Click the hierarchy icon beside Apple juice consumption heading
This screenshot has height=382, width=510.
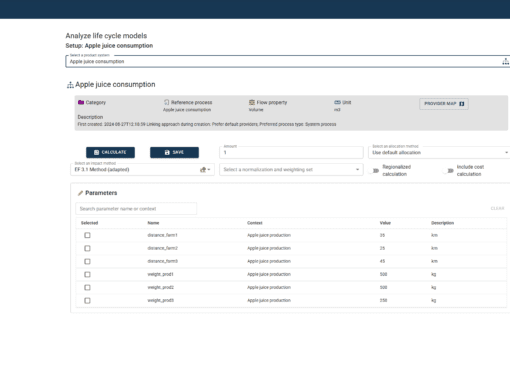pyautogui.click(x=70, y=85)
